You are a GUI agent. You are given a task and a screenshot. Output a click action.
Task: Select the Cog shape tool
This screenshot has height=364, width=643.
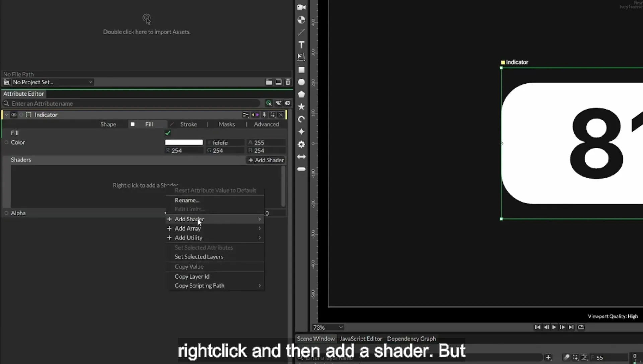(x=301, y=144)
